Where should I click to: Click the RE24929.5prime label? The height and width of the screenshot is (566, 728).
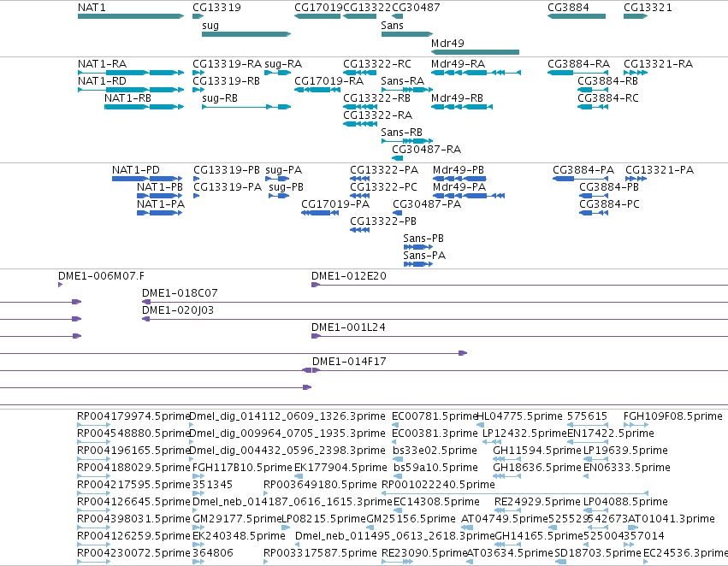tap(537, 502)
